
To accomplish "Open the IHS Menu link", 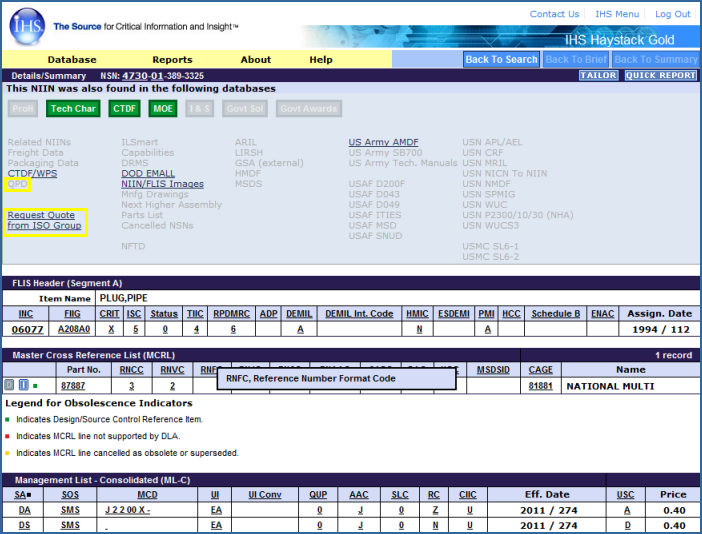I will point(617,14).
